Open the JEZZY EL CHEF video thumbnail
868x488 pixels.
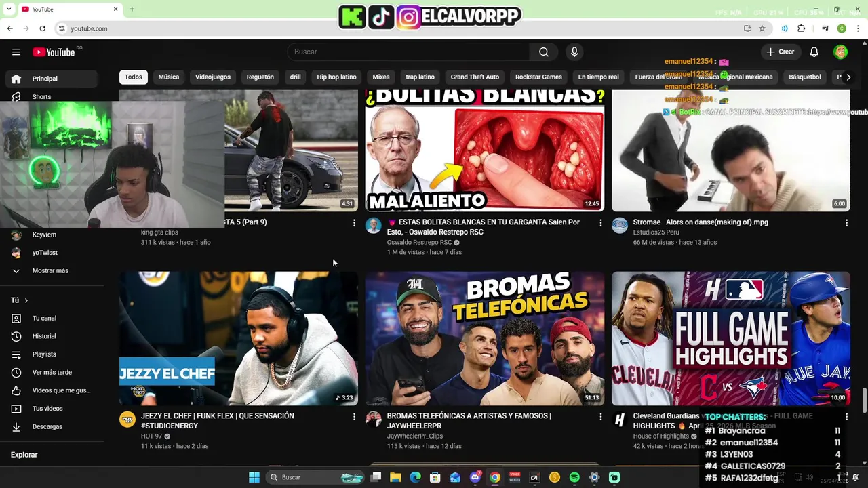pos(239,338)
